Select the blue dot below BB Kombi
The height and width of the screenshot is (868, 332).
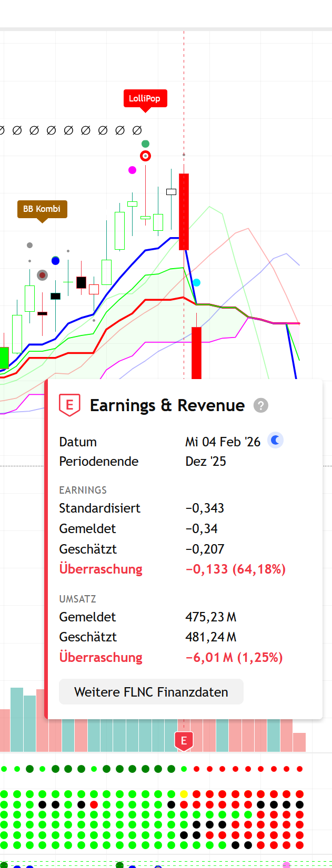click(x=55, y=261)
